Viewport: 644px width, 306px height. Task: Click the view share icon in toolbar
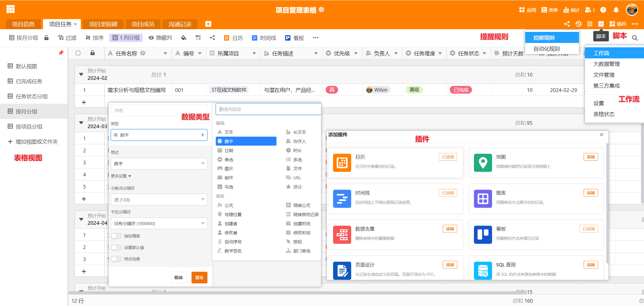(x=212, y=38)
